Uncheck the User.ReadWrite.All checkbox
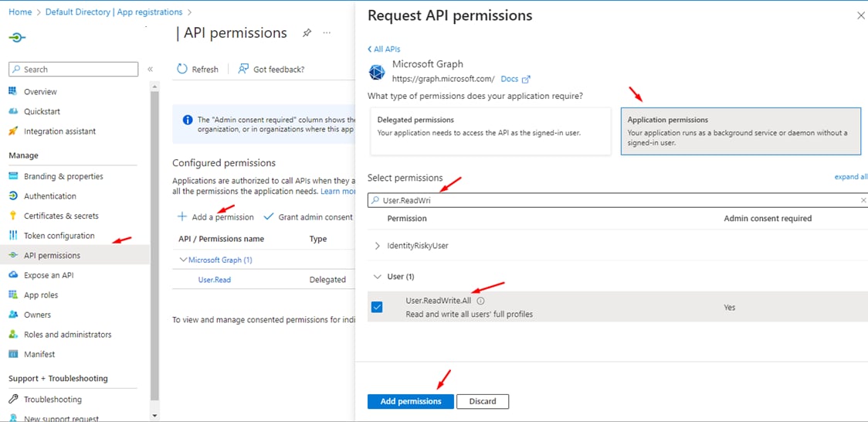 (377, 307)
